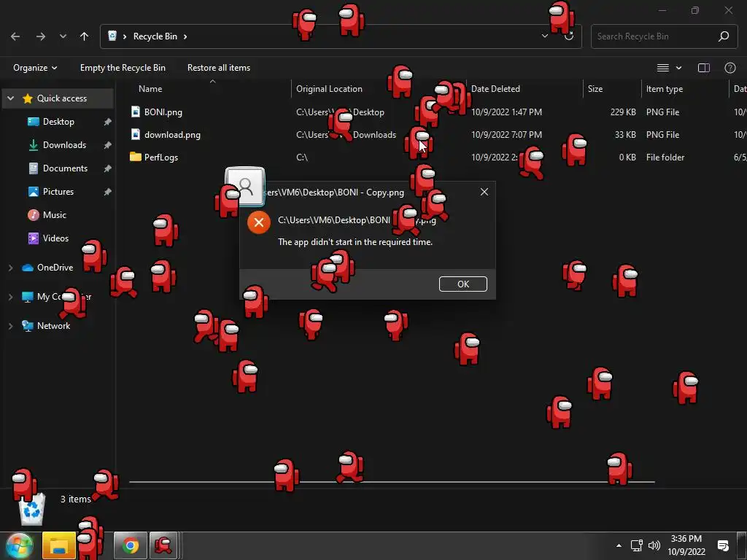Image resolution: width=747 pixels, height=560 pixels.
Task: Open Music in the sidebar
Action: pyautogui.click(x=54, y=215)
